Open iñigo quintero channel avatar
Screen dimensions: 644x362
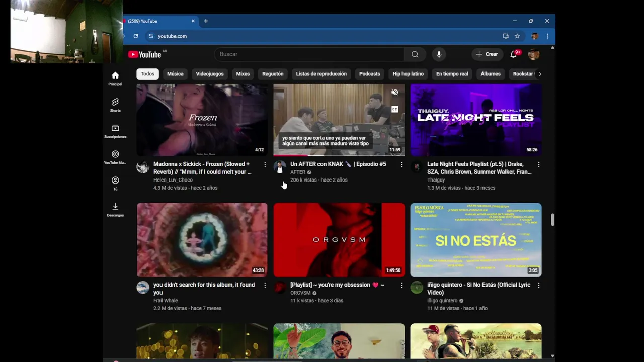[417, 288]
